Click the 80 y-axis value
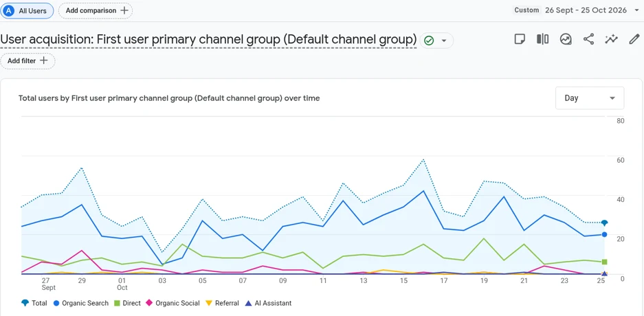This screenshot has width=644, height=316. [621, 121]
